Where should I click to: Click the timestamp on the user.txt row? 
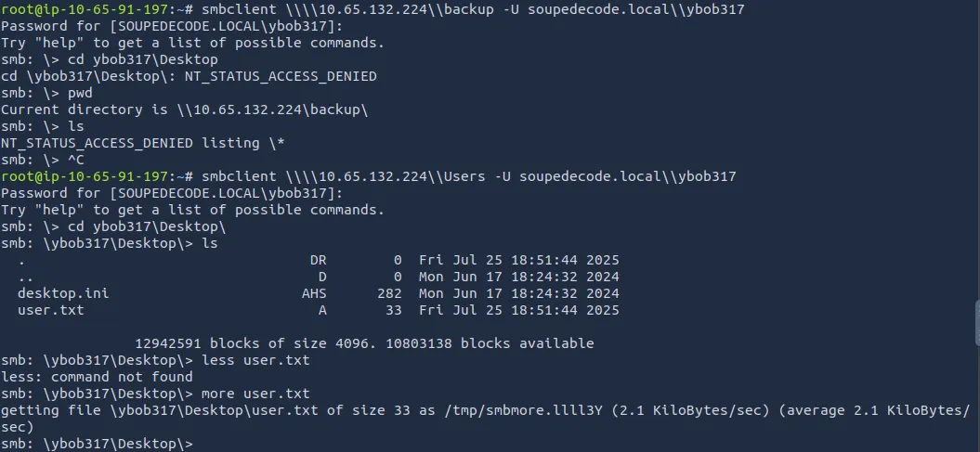[518, 310]
